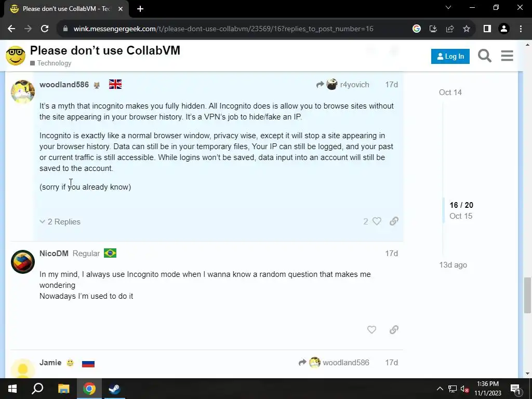Click the lock icon in address bar
The height and width of the screenshot is (399, 532).
pos(65,29)
